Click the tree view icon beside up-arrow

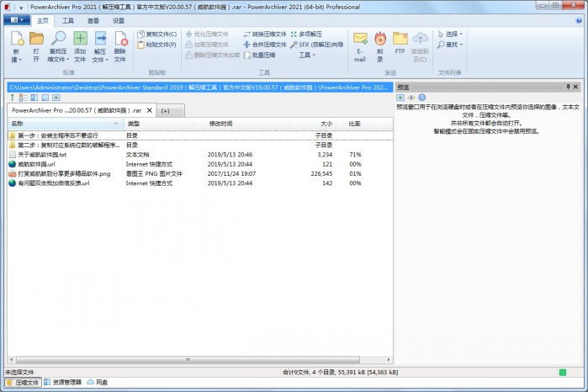click(24, 98)
